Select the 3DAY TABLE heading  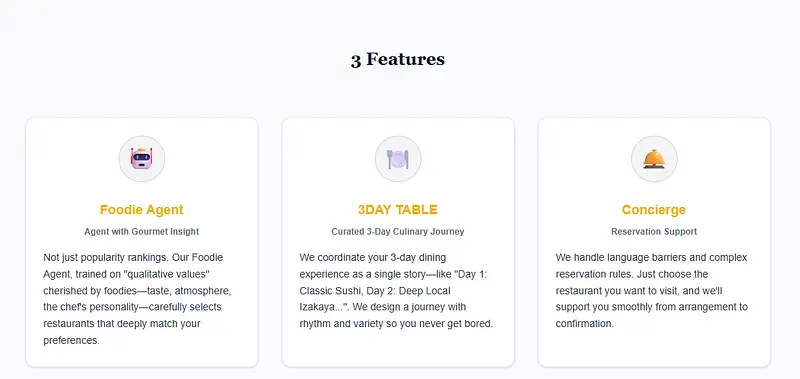[x=398, y=210]
